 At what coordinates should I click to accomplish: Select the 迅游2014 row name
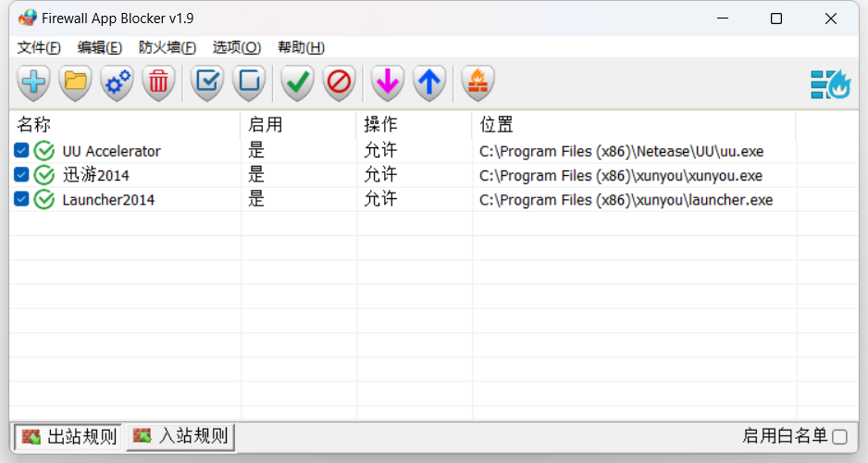[95, 176]
